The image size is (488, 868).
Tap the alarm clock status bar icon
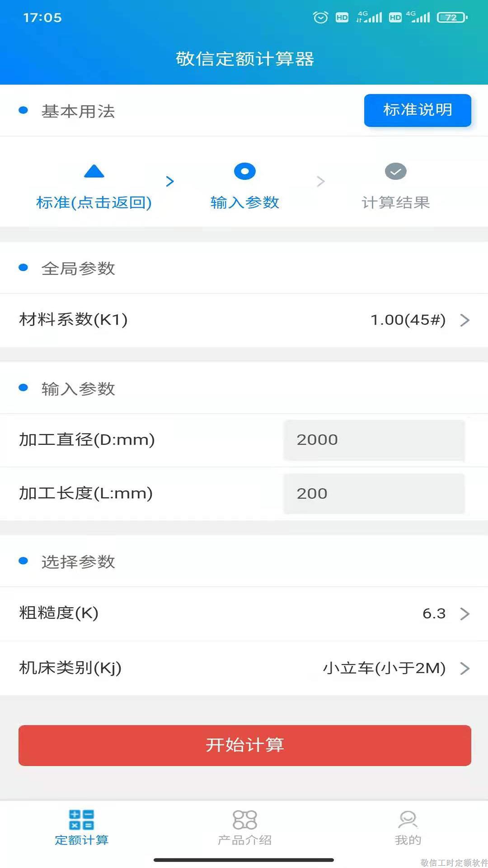[320, 18]
